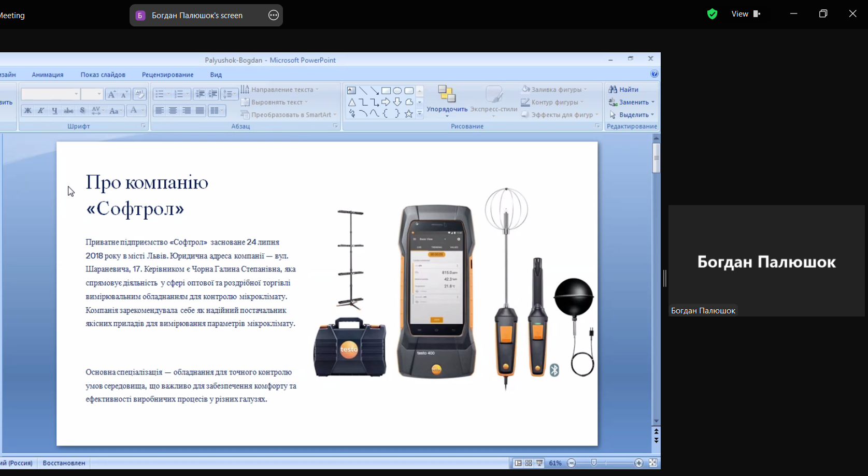This screenshot has height=476, width=868.
Task: Open the font name combo box
Action: [50, 94]
